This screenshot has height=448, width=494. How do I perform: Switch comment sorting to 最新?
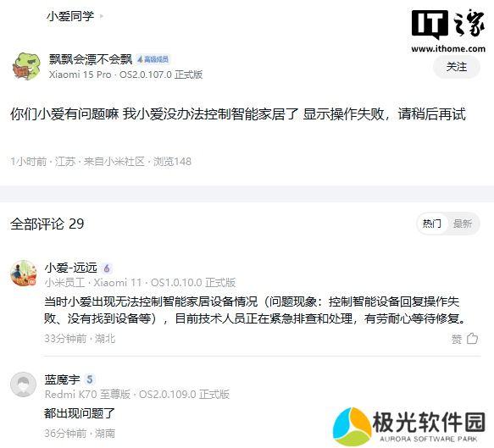(x=462, y=224)
